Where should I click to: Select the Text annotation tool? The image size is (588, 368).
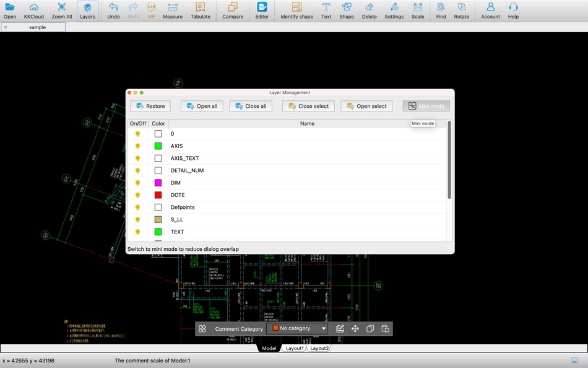point(326,11)
